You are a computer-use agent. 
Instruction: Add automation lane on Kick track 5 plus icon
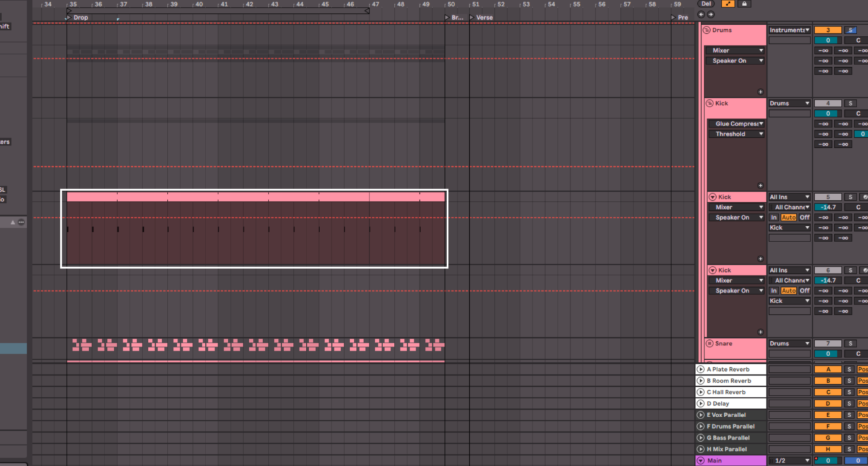[x=760, y=258]
